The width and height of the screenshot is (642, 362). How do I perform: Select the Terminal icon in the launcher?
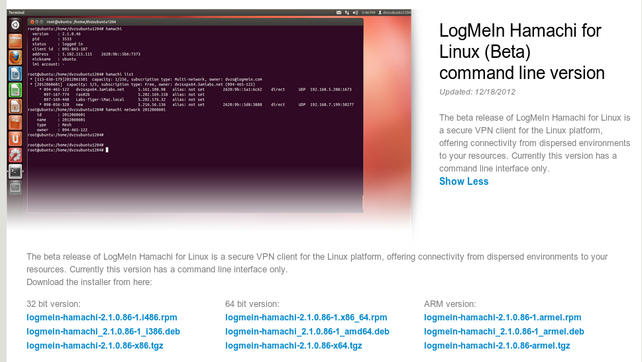pos(15,172)
